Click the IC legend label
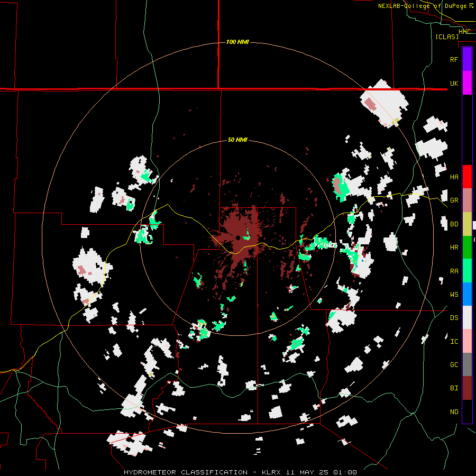The width and height of the screenshot is (476, 476). pyautogui.click(x=454, y=342)
